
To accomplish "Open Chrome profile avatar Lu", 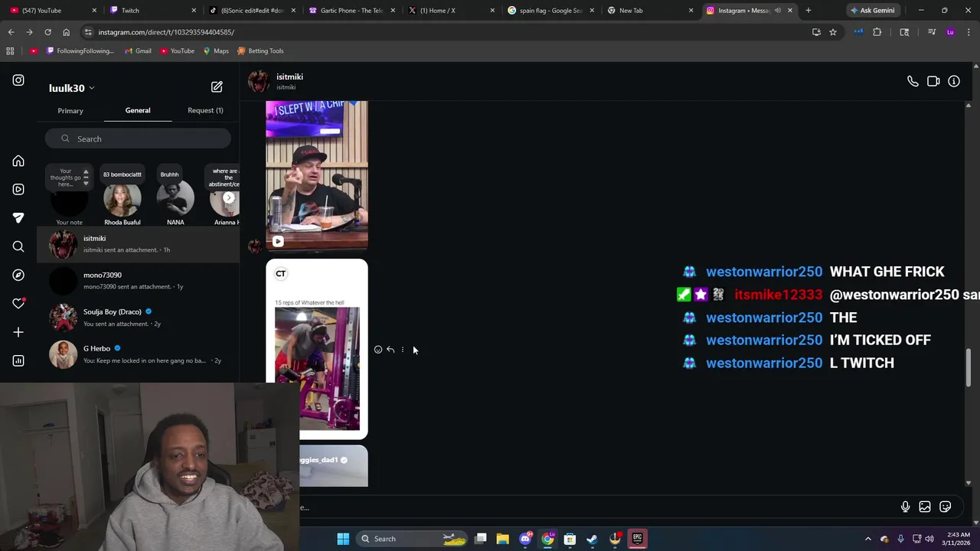I will point(950,32).
